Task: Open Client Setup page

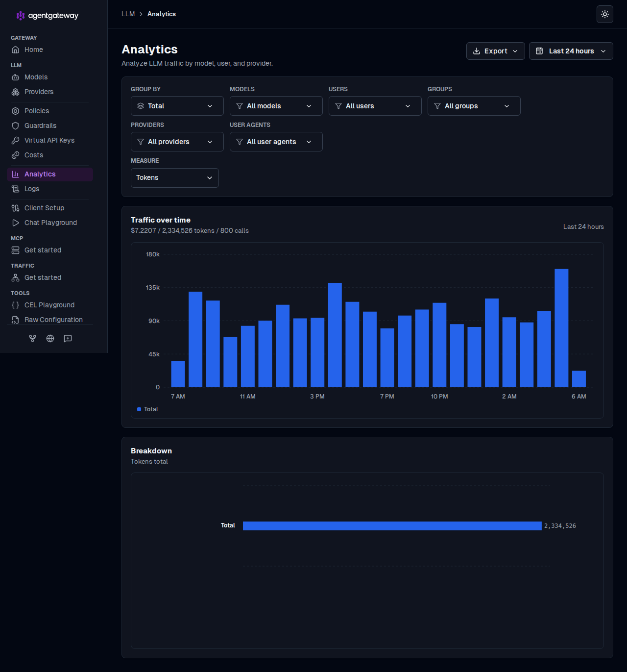Action: (x=50, y=208)
